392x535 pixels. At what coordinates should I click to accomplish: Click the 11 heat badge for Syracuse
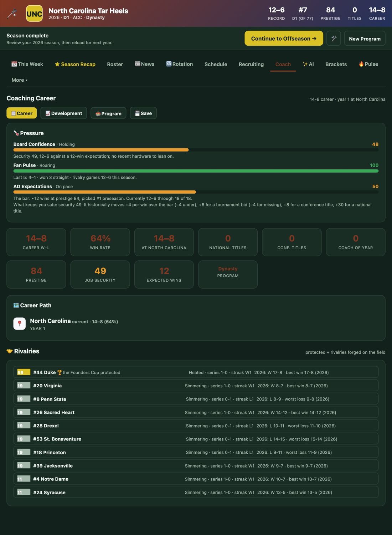[24, 492]
